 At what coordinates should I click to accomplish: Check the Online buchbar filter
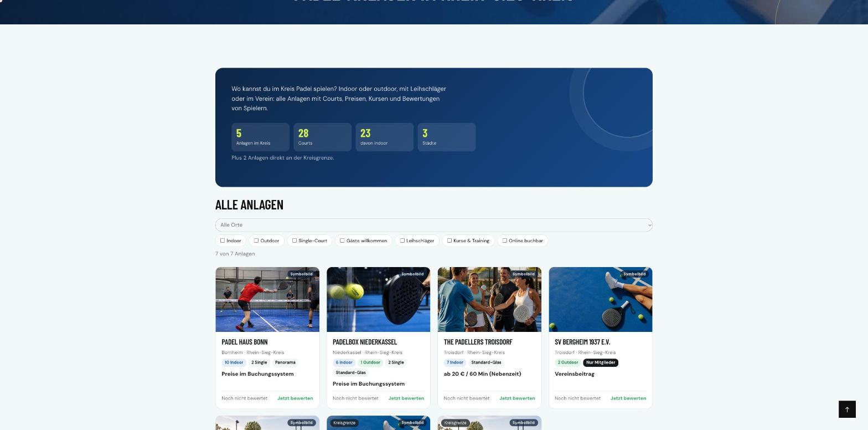click(x=504, y=240)
